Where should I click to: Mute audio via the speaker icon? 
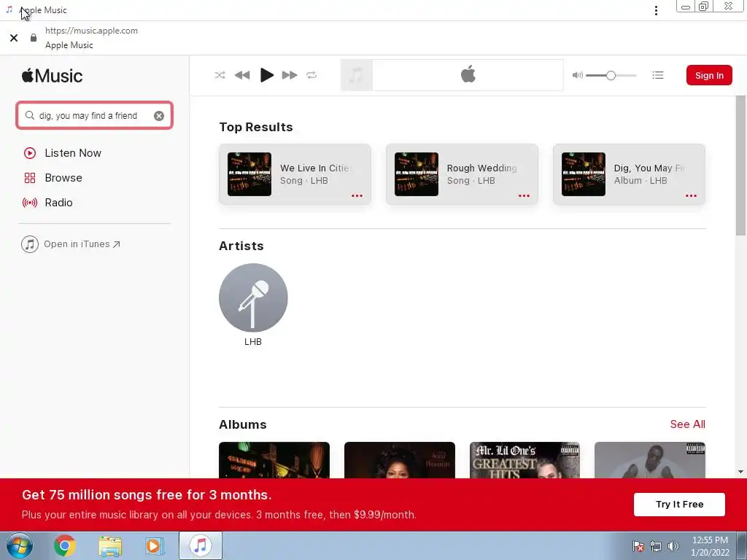tap(578, 75)
